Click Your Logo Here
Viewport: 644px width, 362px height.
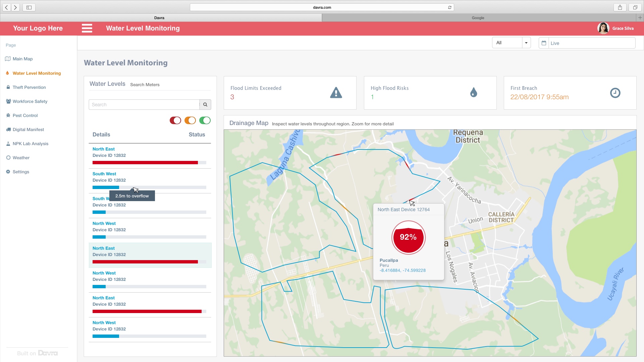point(38,28)
